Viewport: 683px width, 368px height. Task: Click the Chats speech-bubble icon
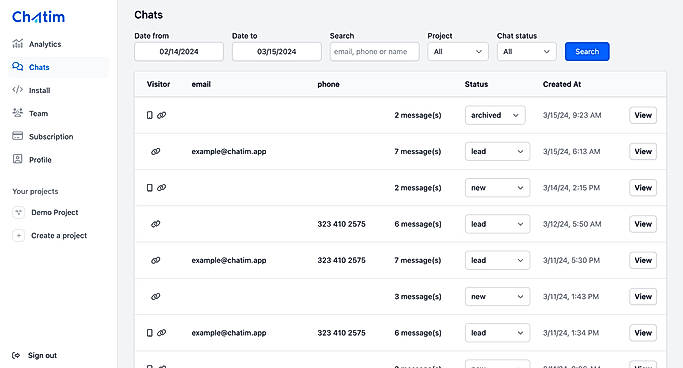click(x=17, y=67)
